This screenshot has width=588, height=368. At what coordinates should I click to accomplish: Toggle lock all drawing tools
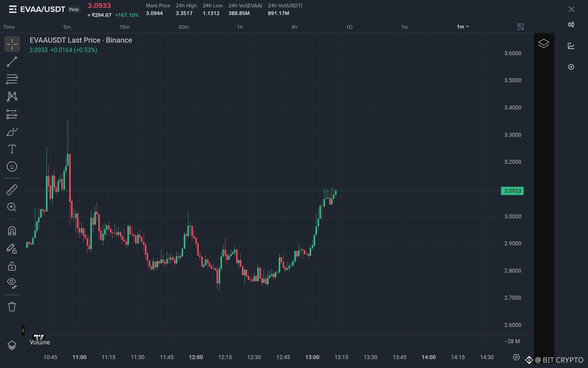pyautogui.click(x=12, y=266)
